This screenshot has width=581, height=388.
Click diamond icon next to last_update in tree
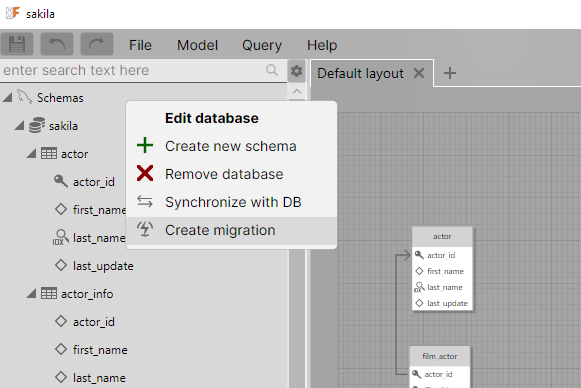tap(61, 265)
